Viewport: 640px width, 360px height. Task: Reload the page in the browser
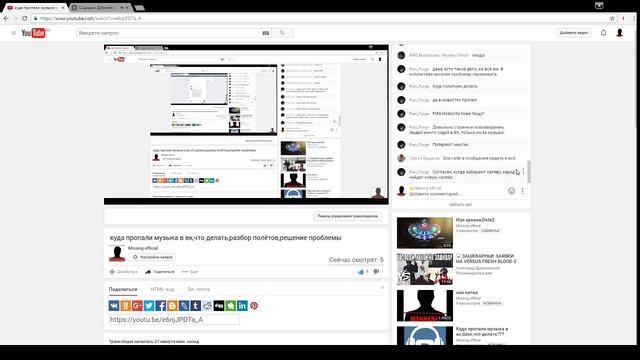click(24, 18)
